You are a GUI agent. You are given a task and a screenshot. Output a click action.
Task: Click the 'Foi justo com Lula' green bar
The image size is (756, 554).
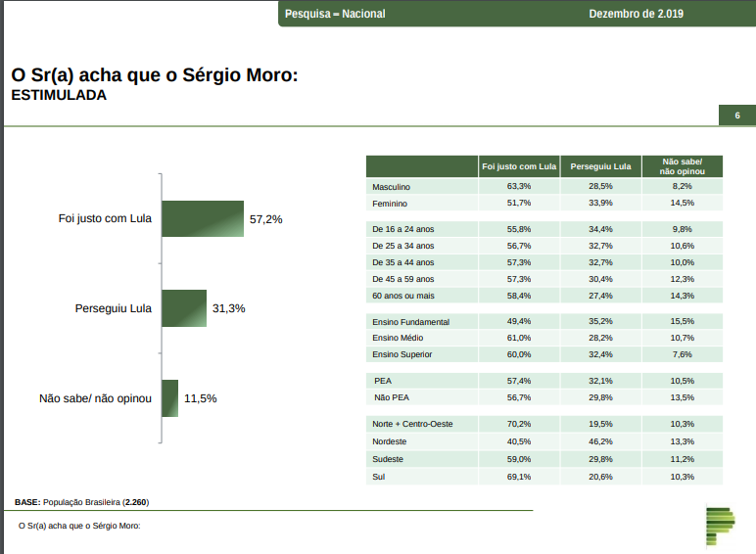tap(203, 219)
